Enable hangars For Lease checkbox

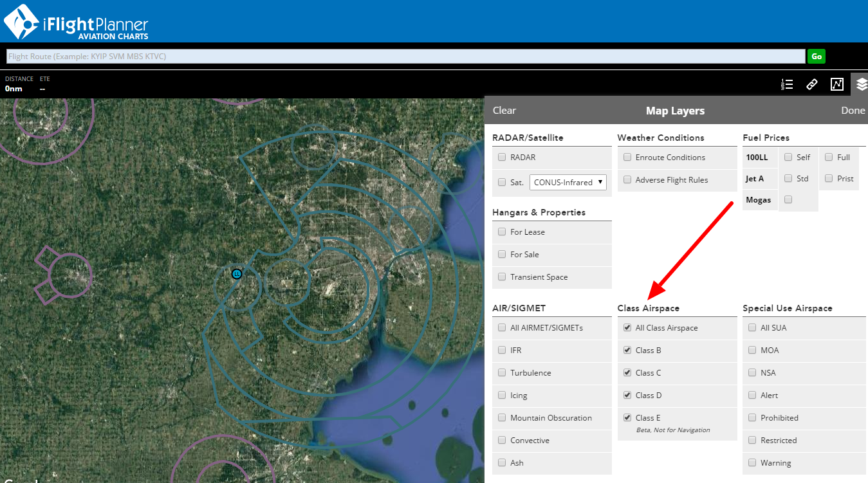click(x=502, y=232)
